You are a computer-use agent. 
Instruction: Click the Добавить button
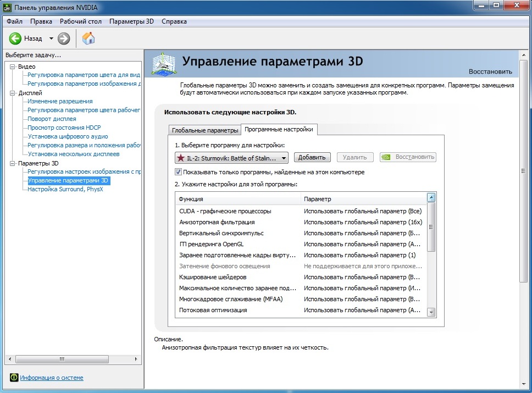point(312,157)
